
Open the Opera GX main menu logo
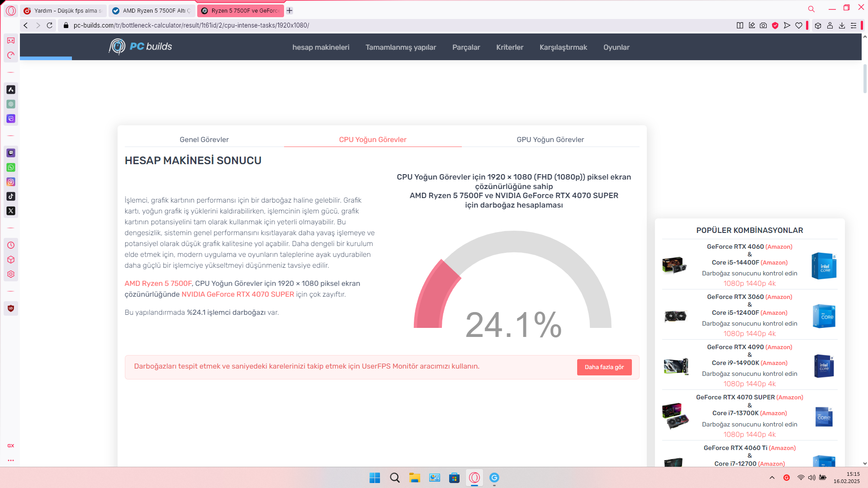[11, 10]
